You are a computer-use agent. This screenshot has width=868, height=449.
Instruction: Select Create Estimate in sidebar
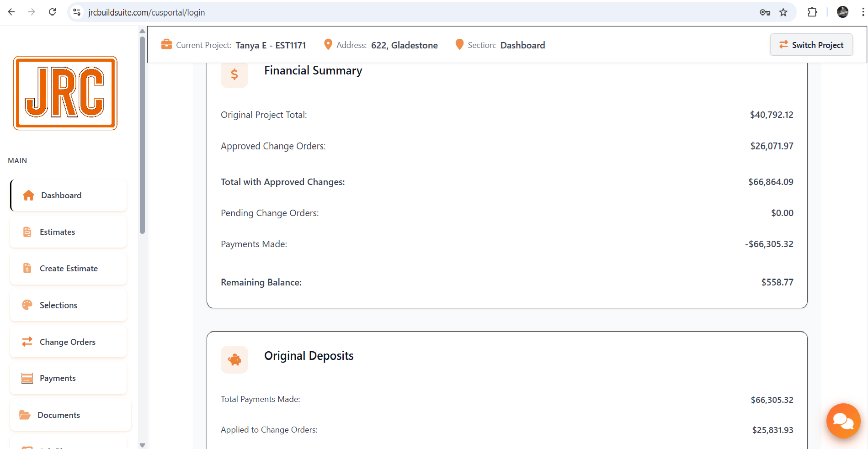tap(69, 269)
